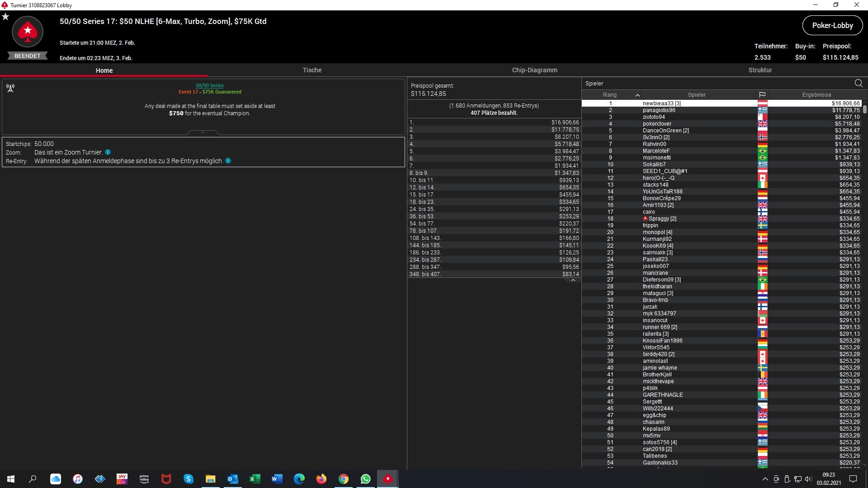Open Excel from the taskbar
Image resolution: width=868 pixels, height=488 pixels.
point(255,479)
